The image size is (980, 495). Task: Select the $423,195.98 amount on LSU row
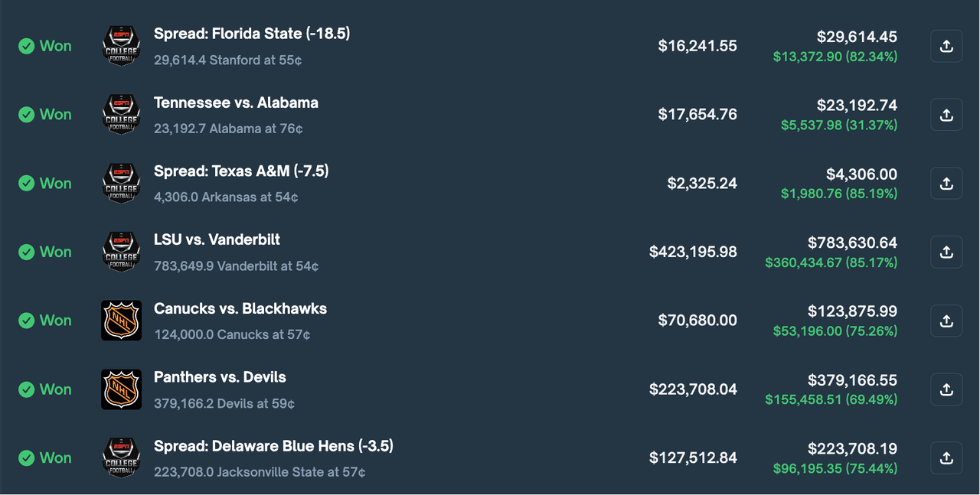pyautogui.click(x=693, y=252)
